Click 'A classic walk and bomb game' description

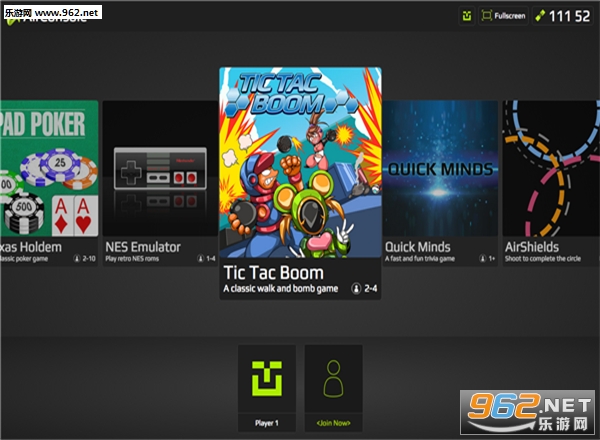click(280, 288)
